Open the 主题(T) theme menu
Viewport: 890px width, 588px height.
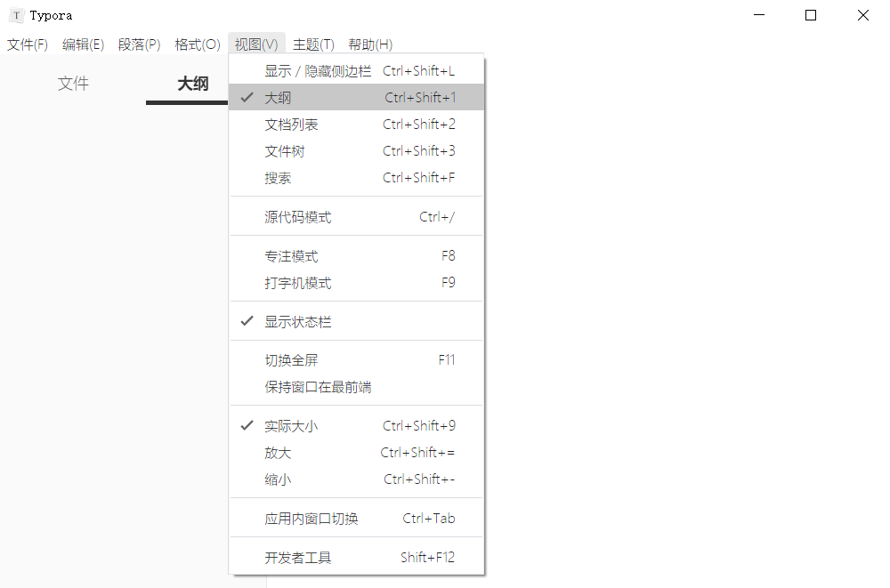313,44
